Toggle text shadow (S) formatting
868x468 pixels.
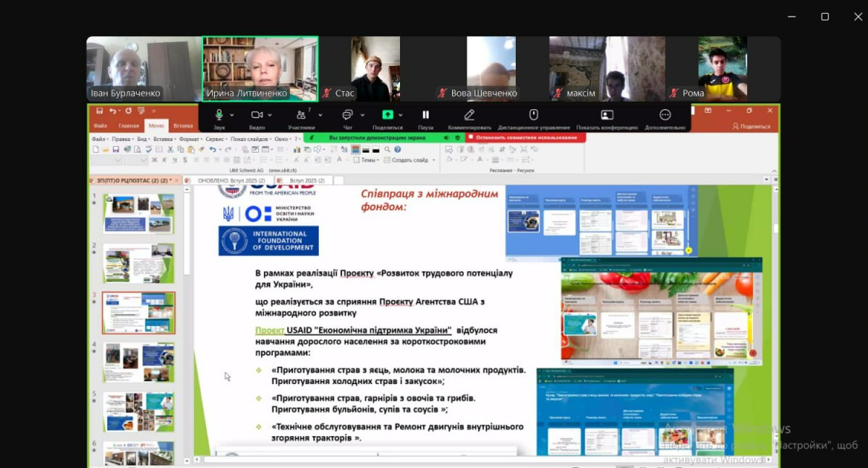point(185,160)
